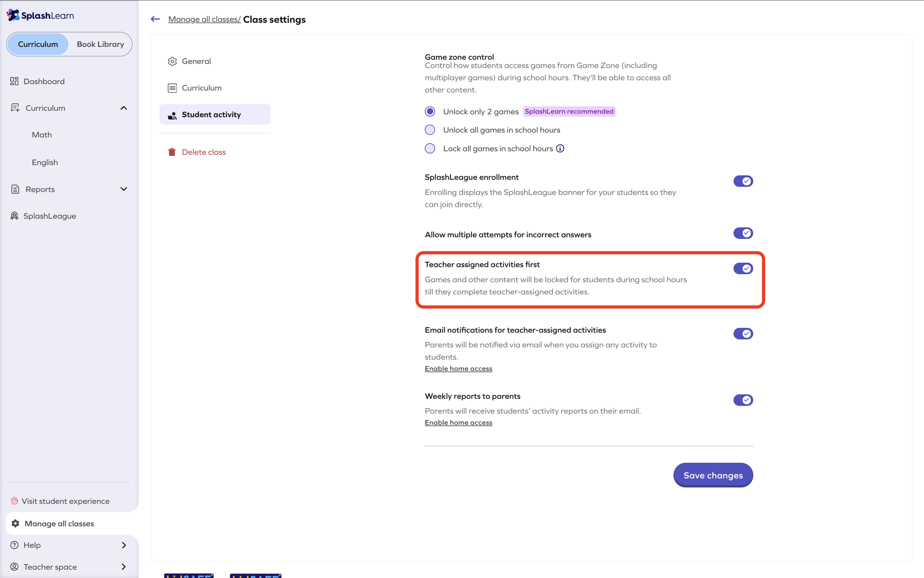Screen dimensions: 924x578
Task: Click the Visit student experience icon
Action: point(14,501)
